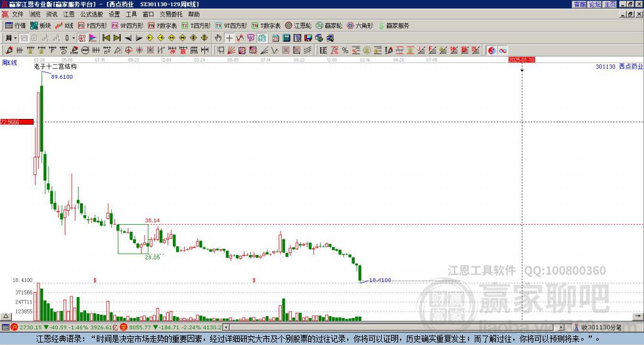Screen dimensions: 644x345
Task: Click the 主页 homepage button
Action: pos(609,4)
